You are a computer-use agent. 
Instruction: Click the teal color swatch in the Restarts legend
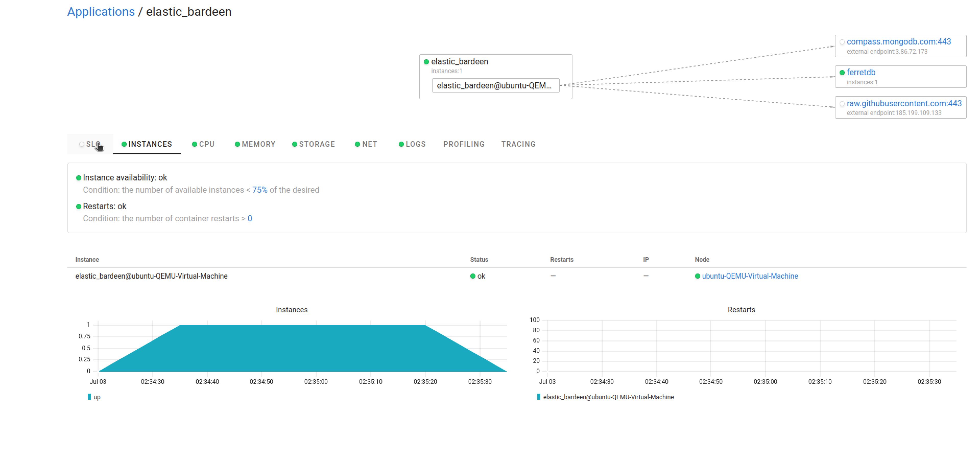tap(539, 397)
